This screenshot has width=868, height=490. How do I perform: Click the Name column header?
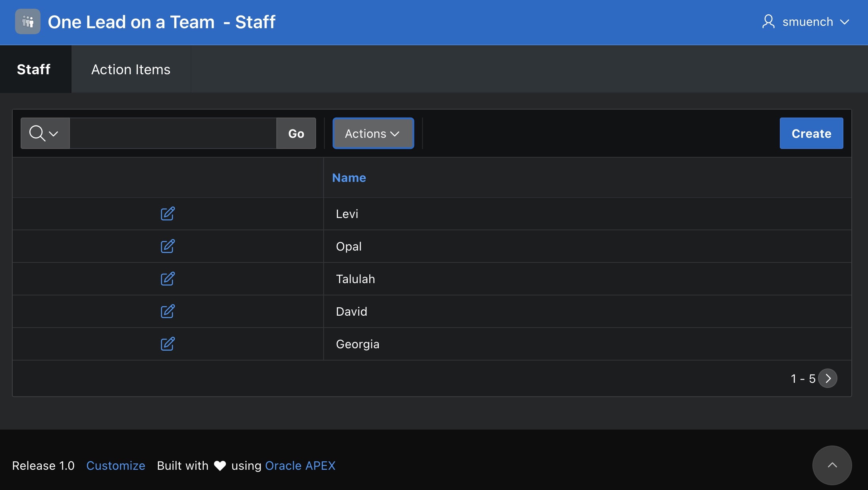point(349,178)
